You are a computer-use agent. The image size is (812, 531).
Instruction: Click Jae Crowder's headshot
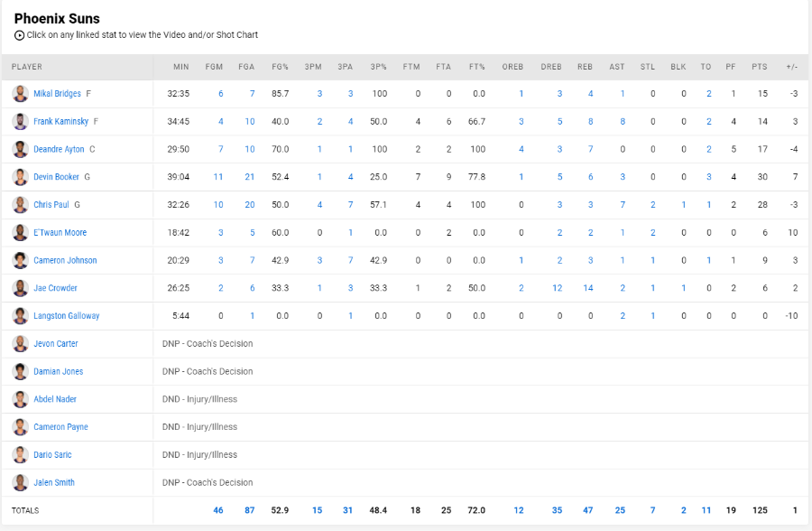coord(20,288)
